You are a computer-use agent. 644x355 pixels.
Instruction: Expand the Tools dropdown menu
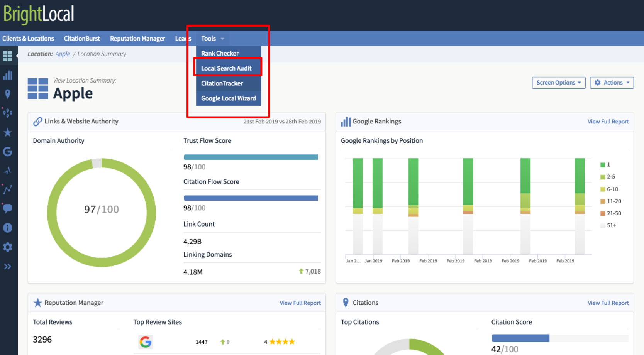pos(213,39)
